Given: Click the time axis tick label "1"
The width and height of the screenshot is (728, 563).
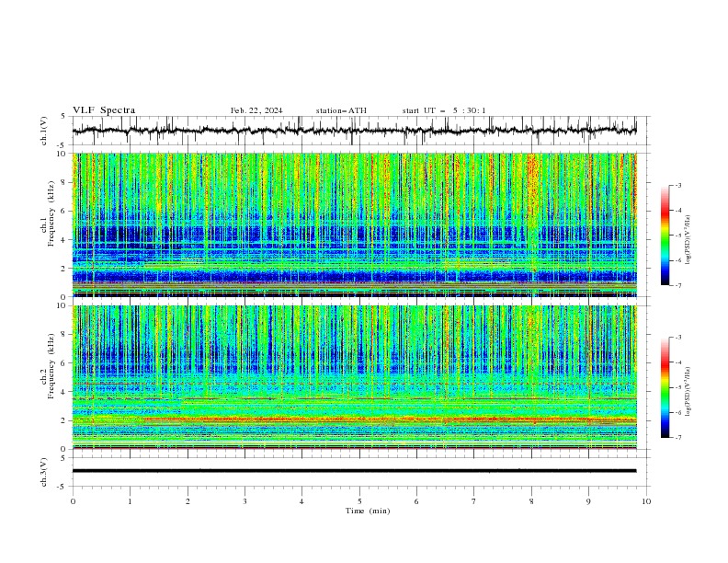Looking at the screenshot, I should coord(130,501).
